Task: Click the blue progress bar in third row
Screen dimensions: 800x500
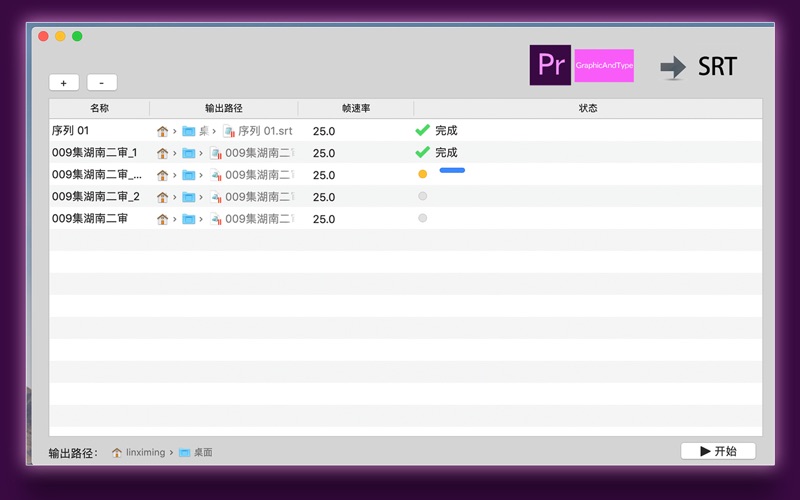Action: [452, 171]
